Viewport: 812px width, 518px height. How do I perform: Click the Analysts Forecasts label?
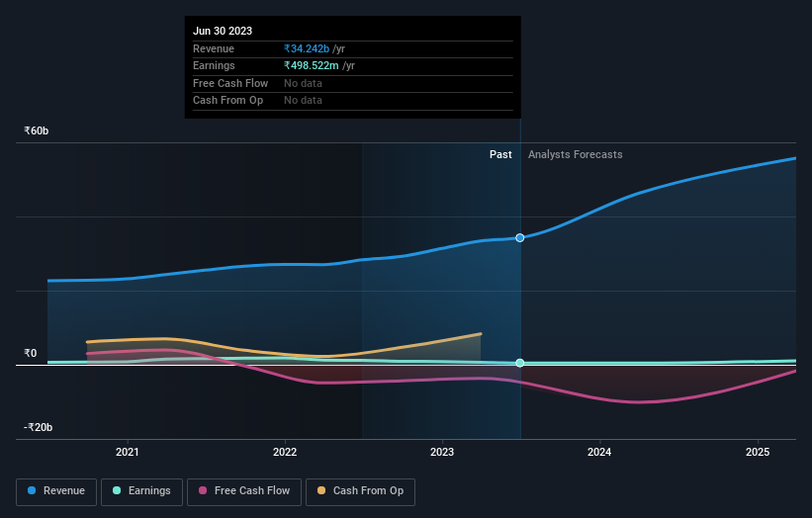pyautogui.click(x=576, y=155)
